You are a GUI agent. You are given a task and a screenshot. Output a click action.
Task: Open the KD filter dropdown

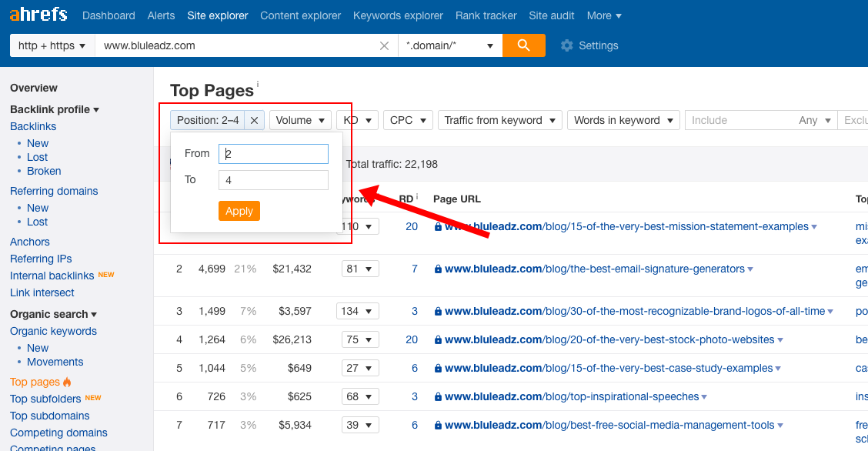[357, 120]
